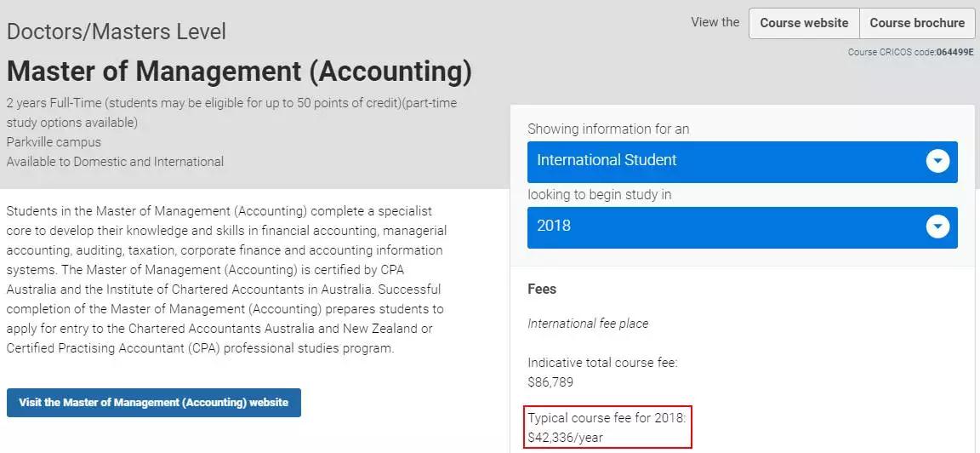Image resolution: width=980 pixels, height=453 pixels.
Task: Visit the Master of Management (Accounting) website
Action: [x=154, y=403]
